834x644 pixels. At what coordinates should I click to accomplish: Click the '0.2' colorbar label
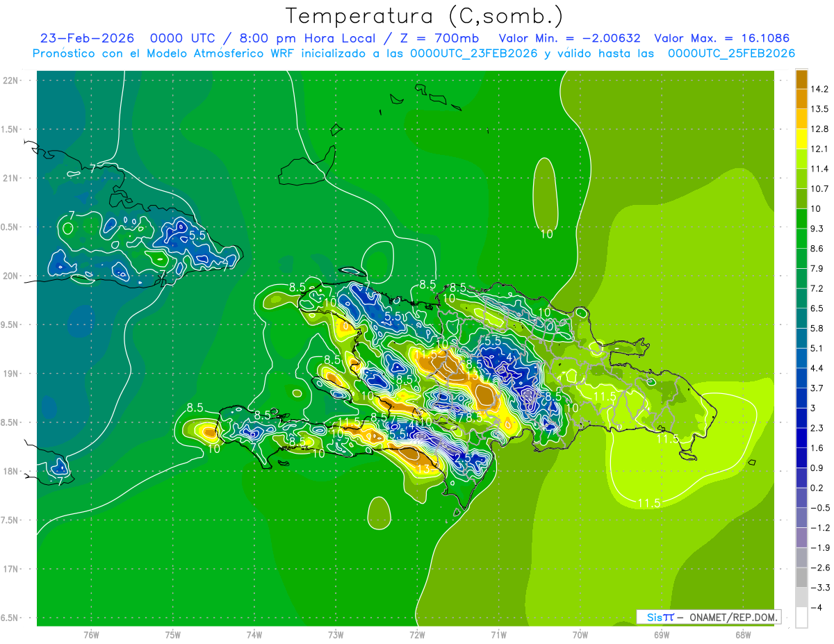817,488
